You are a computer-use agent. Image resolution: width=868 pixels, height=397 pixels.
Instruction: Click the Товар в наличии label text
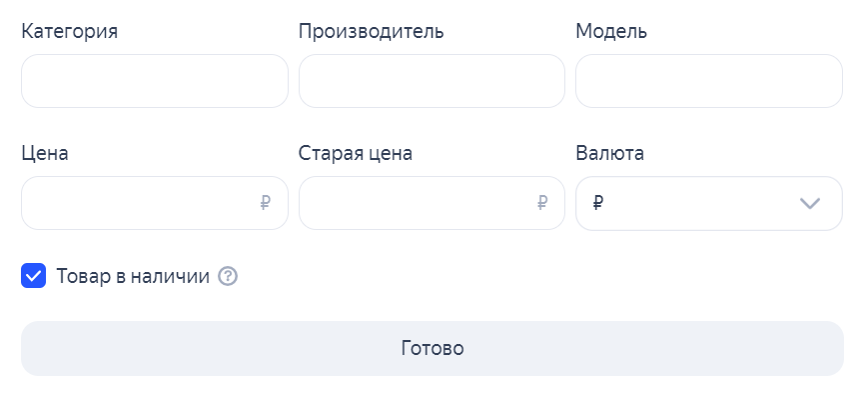(133, 276)
